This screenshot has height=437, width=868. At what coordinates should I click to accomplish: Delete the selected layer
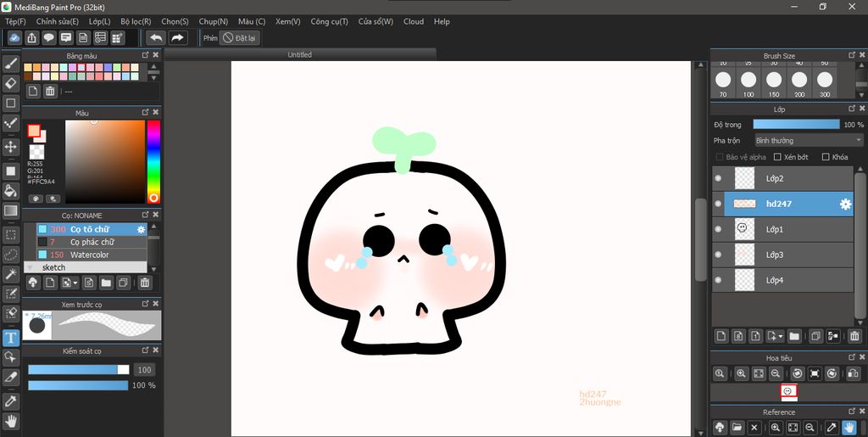(854, 336)
